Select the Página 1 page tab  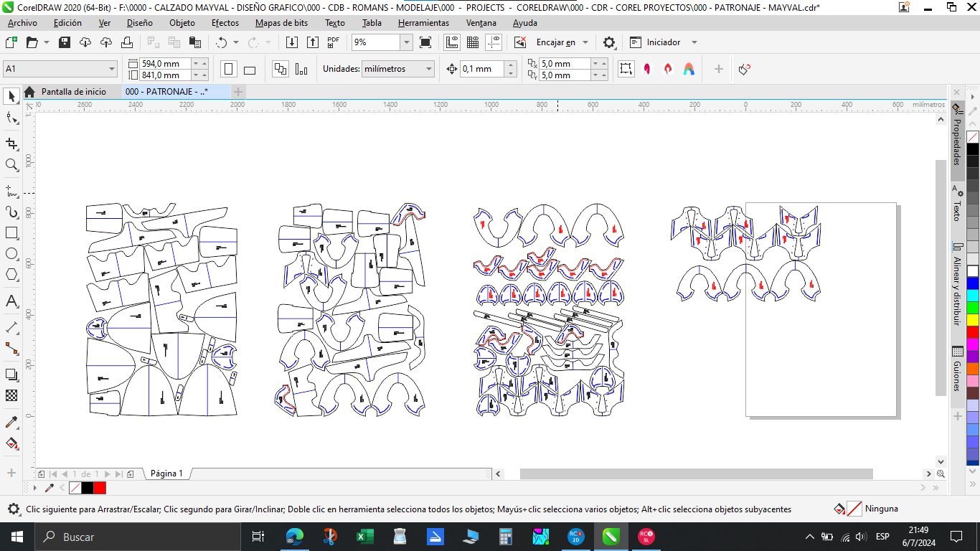(166, 474)
